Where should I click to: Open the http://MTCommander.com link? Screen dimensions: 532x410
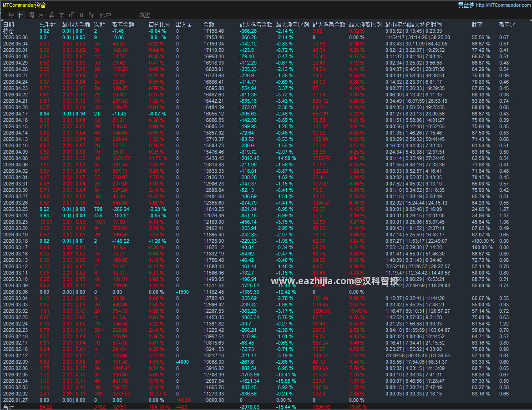pyautogui.click(x=503, y=5)
